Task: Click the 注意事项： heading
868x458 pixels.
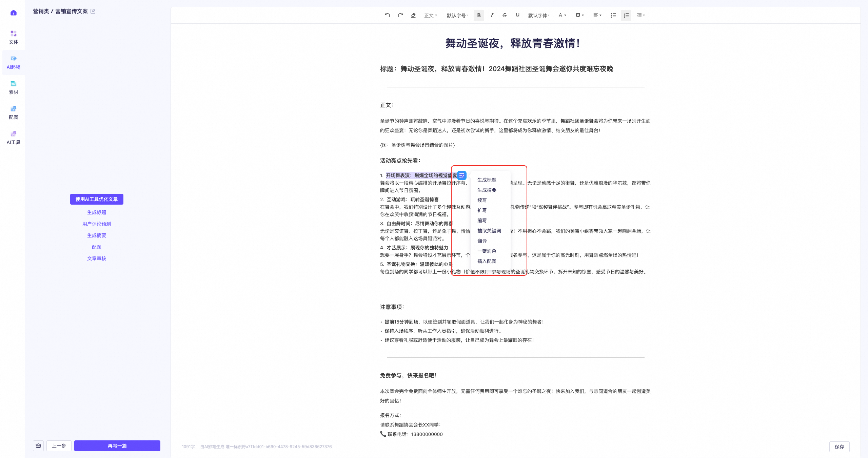Action: point(392,307)
